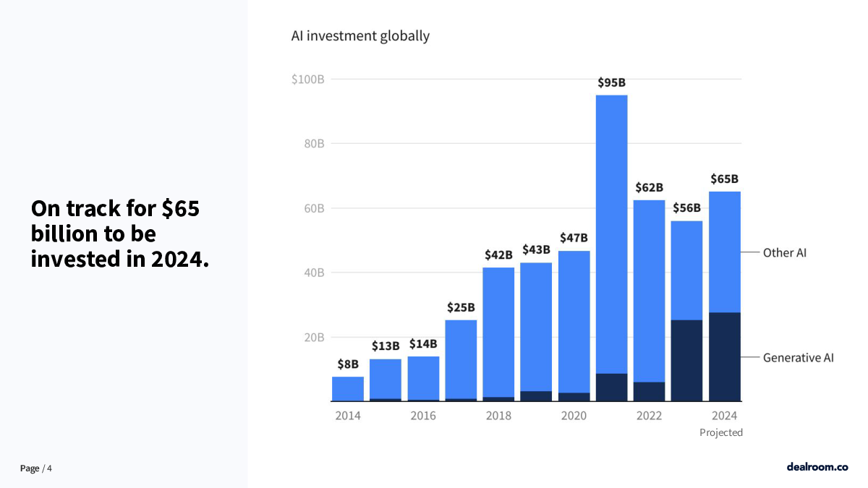Click the 2016 x-axis label

pyautogui.click(x=423, y=416)
